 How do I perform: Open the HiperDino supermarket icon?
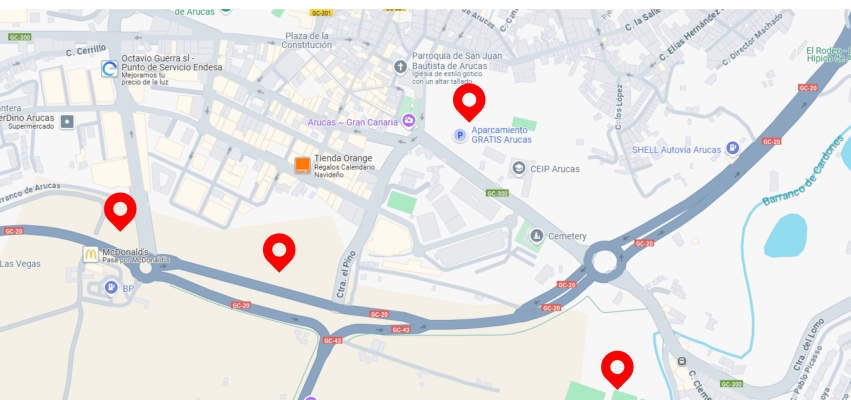(67, 122)
